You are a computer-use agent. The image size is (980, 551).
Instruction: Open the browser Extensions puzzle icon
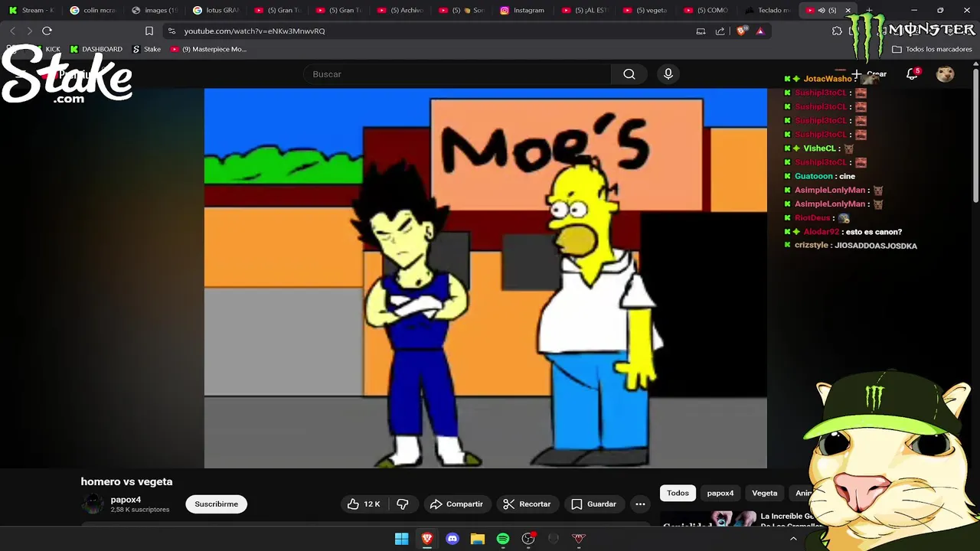click(837, 31)
